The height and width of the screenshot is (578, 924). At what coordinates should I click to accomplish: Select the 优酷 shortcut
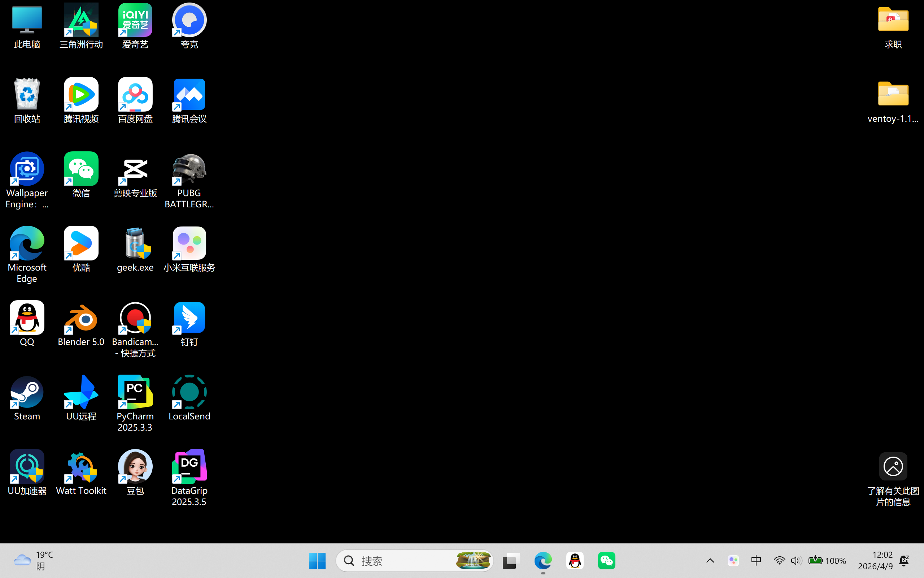(81, 249)
